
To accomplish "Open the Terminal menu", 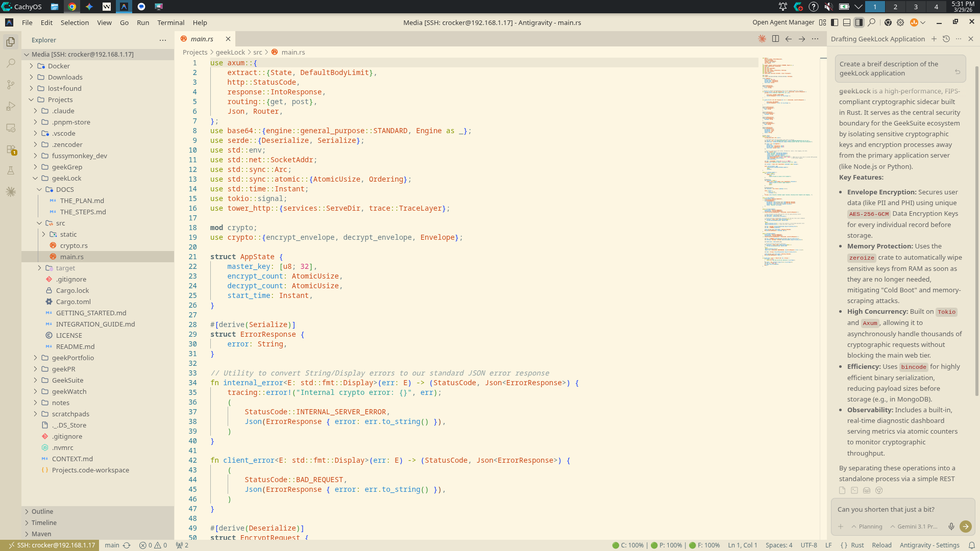I will [170, 22].
